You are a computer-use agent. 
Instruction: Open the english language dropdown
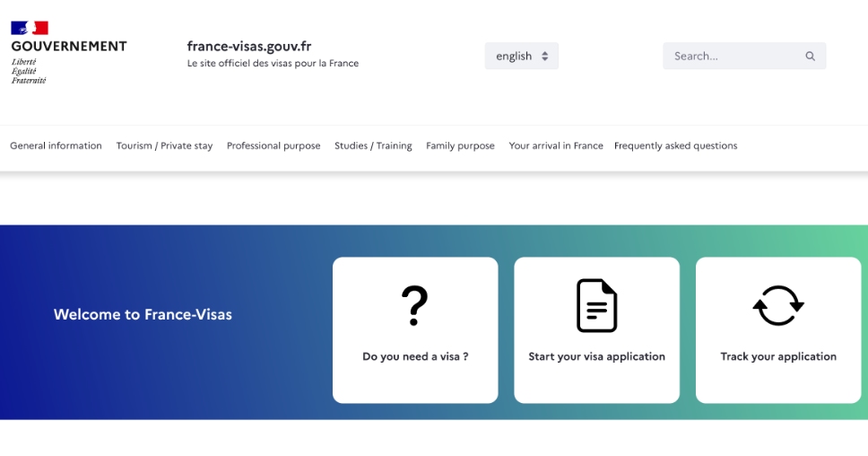[x=522, y=56]
